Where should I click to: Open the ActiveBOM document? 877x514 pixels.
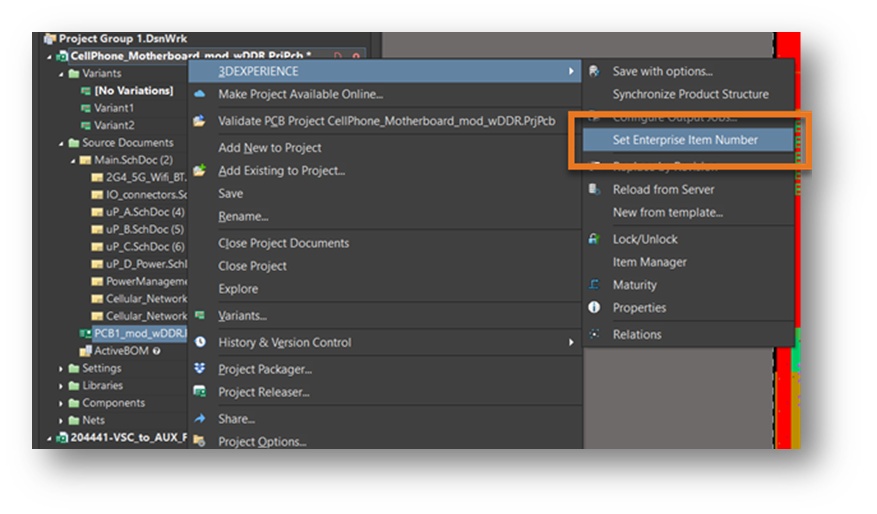(x=120, y=351)
